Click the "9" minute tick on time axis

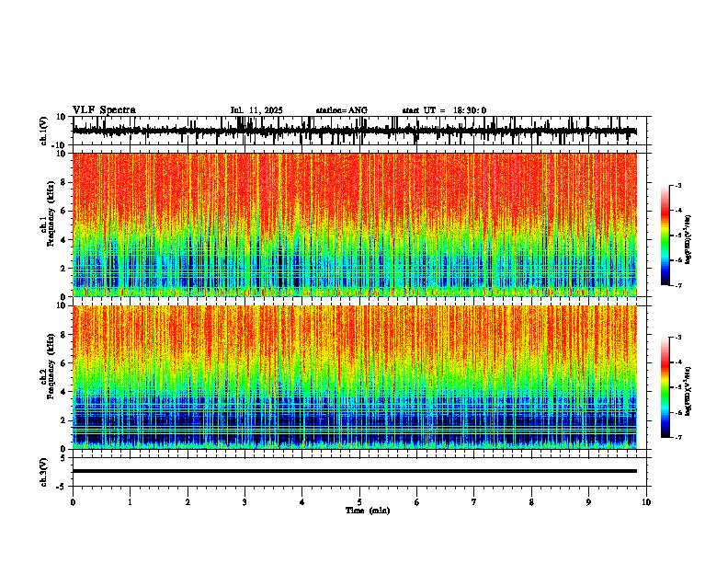pos(588,502)
